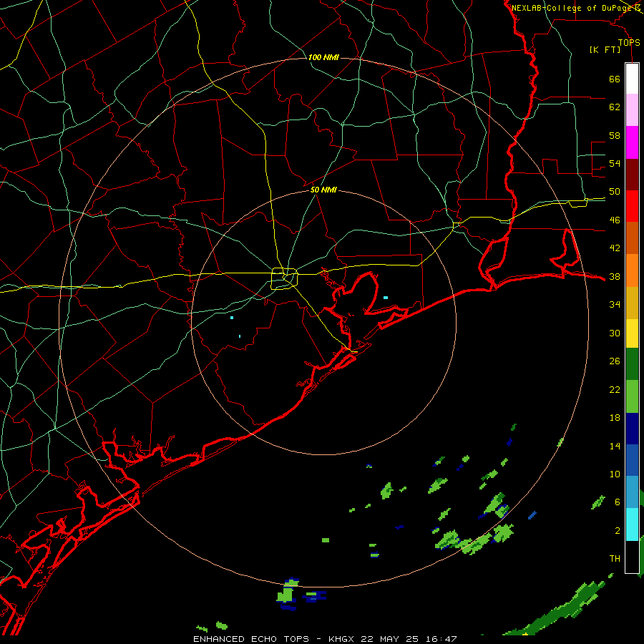
Task: Click the "58" value on the legend
Action: pyautogui.click(x=615, y=135)
